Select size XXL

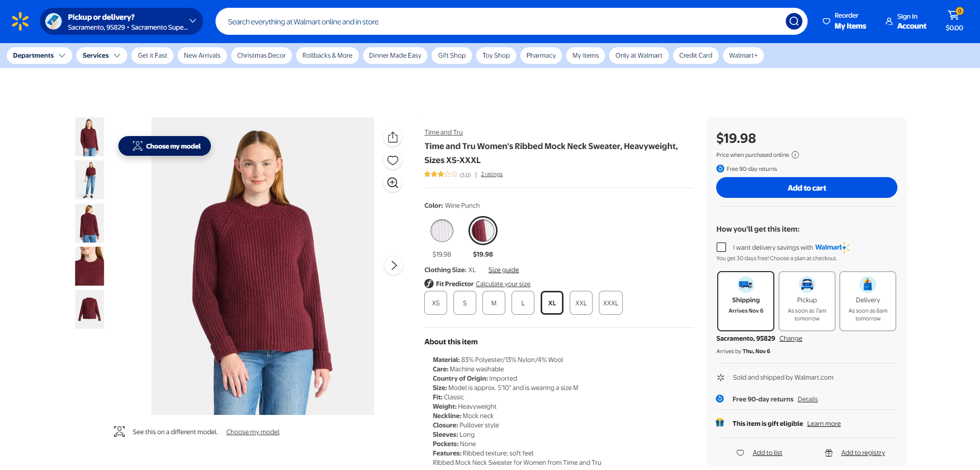click(581, 303)
